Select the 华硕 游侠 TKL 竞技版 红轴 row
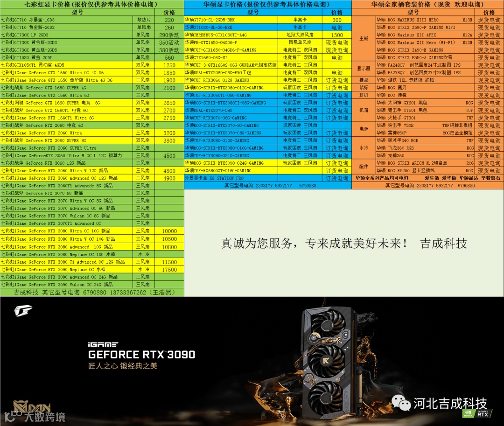The width and height of the screenshot is (504, 426). (440, 80)
